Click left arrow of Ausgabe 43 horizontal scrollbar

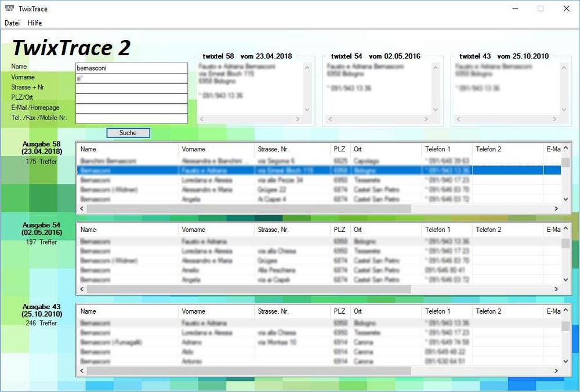click(x=82, y=371)
